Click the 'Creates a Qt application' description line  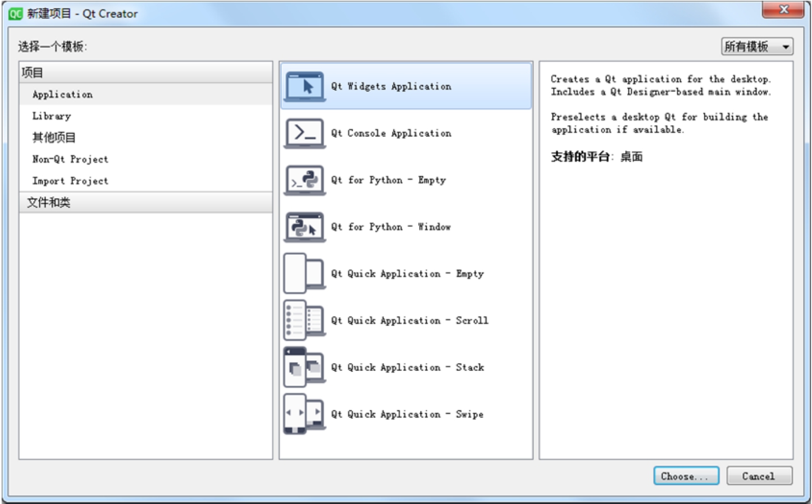[x=660, y=79]
